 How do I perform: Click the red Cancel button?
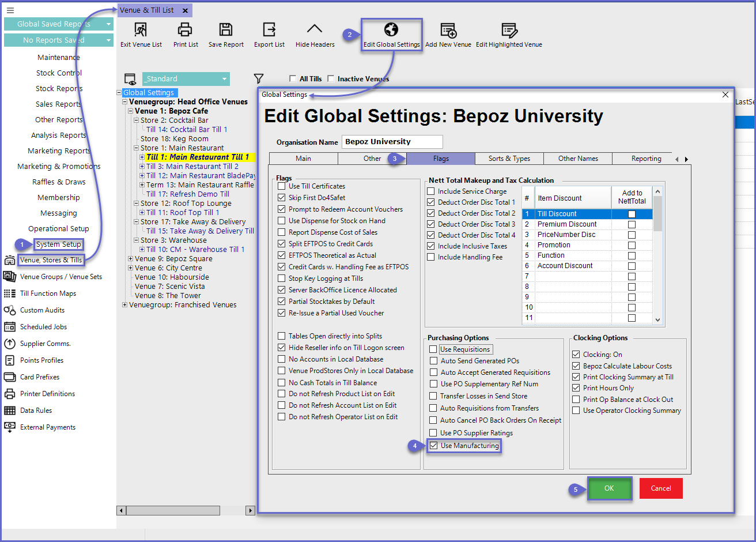click(661, 488)
